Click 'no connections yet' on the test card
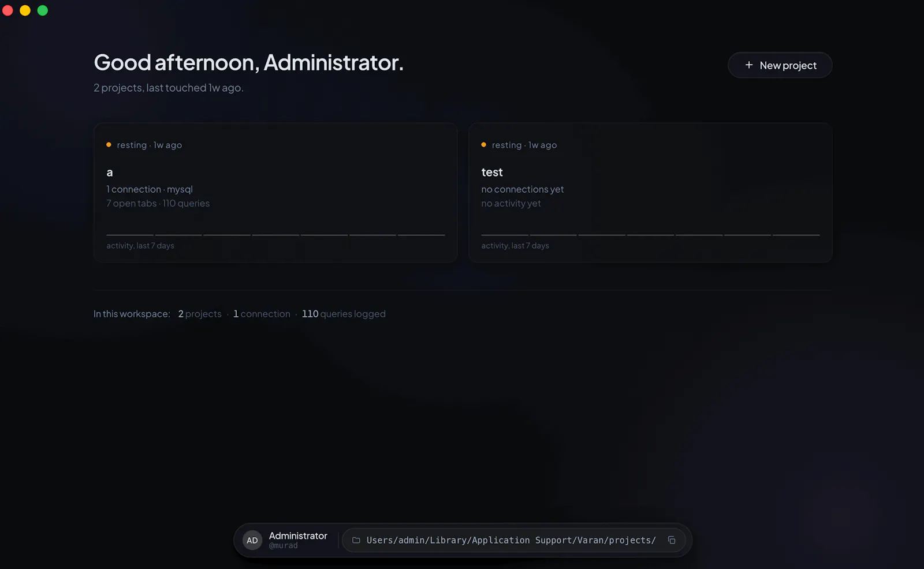The width and height of the screenshot is (924, 569). (523, 189)
